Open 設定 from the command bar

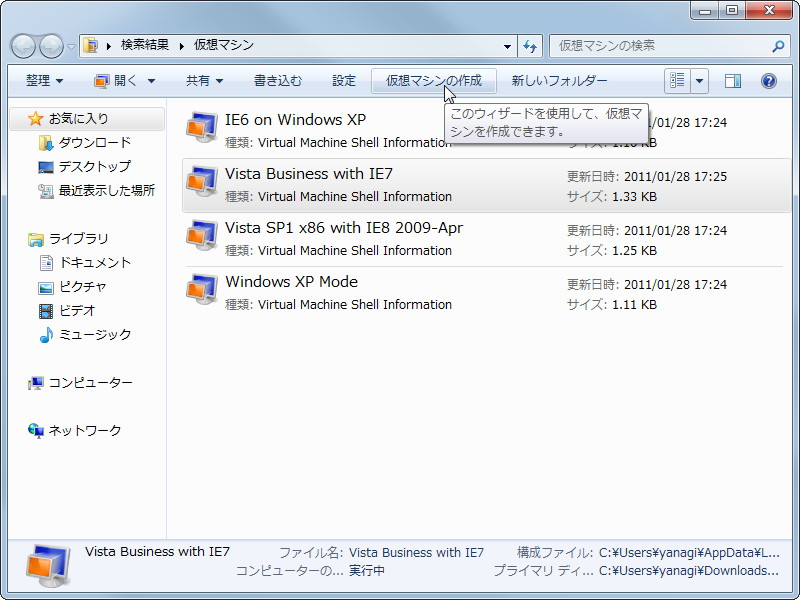pyautogui.click(x=344, y=80)
